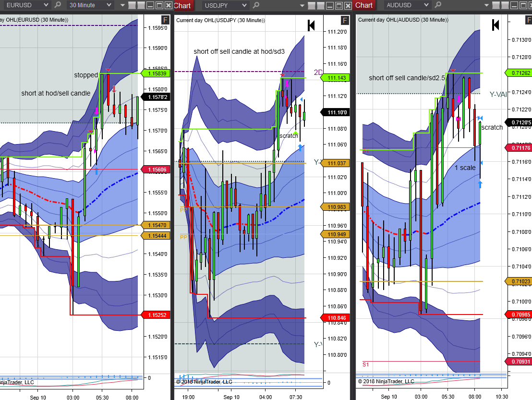The width and height of the screenshot is (532, 400).
Task: Minimize the USDJPY chart window
Action: point(329,5)
